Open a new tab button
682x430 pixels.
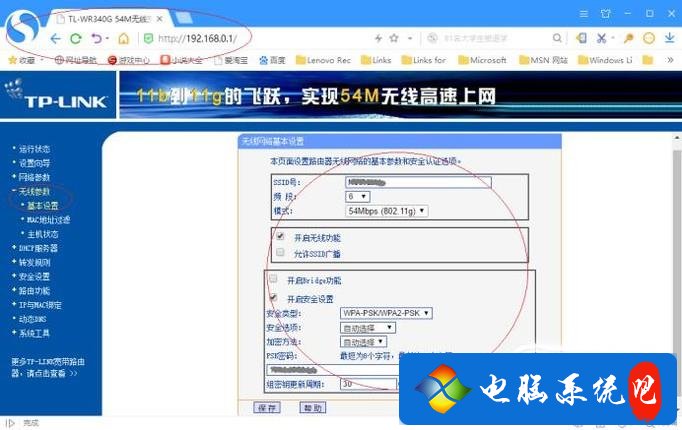[x=183, y=18]
